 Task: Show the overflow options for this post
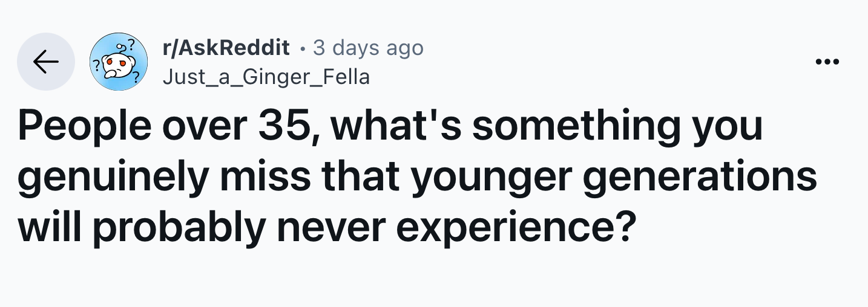(827, 62)
